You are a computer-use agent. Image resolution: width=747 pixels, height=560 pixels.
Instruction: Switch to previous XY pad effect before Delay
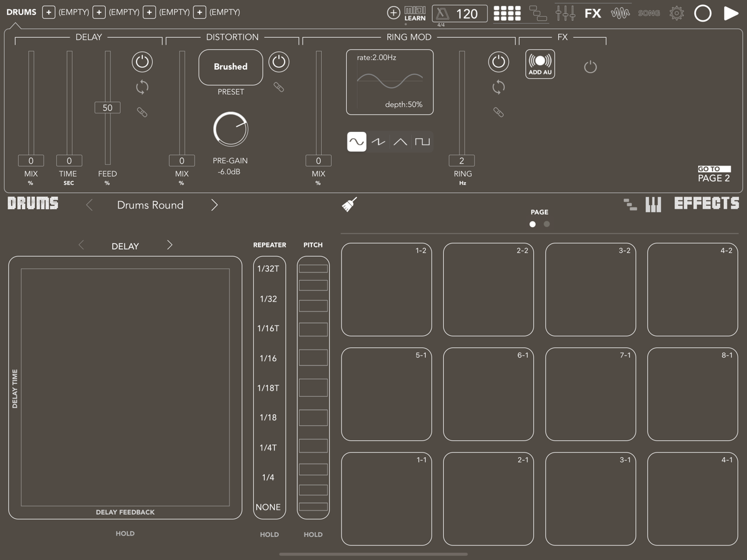(x=81, y=245)
